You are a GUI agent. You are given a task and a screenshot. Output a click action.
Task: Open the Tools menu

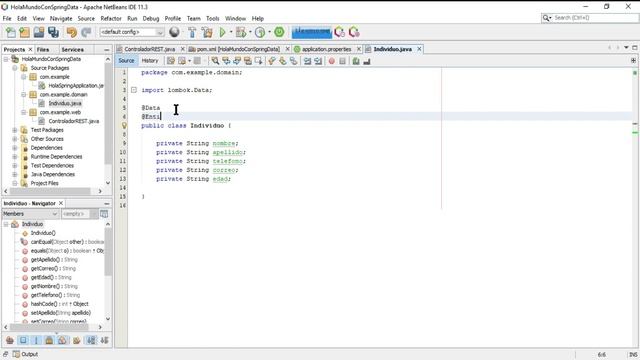coord(212,18)
